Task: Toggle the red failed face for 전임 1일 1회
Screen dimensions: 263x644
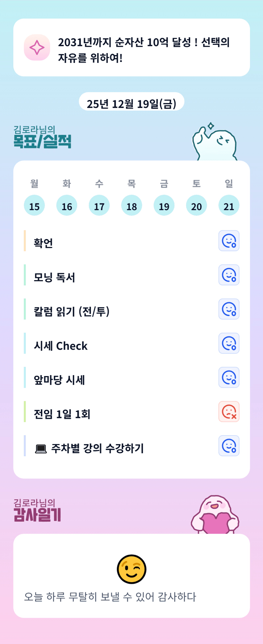Action: (x=229, y=412)
